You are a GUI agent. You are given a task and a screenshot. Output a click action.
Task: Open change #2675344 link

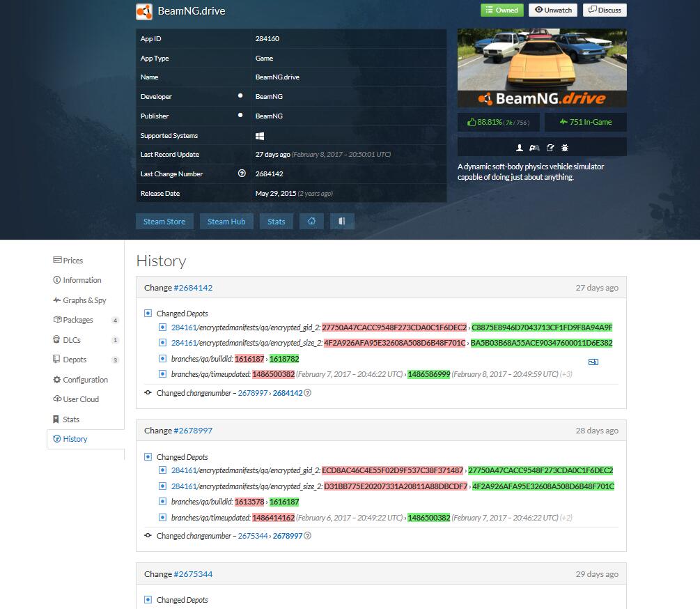click(193, 573)
